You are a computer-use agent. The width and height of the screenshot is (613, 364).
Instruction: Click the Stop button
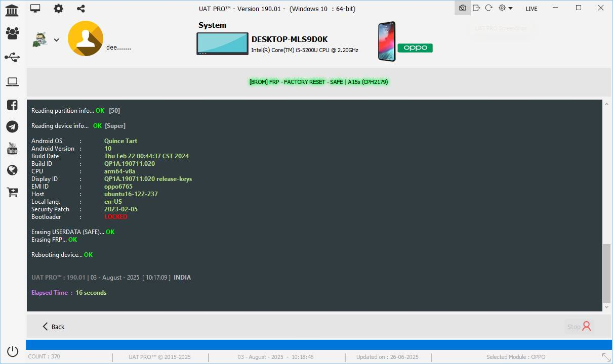coord(579,327)
